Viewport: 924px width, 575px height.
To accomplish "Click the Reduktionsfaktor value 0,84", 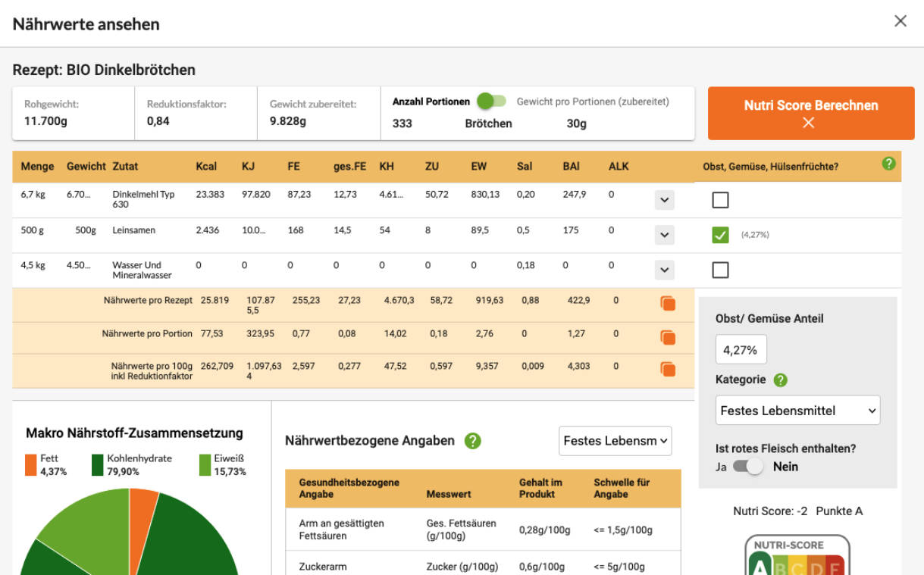I will coord(159,121).
